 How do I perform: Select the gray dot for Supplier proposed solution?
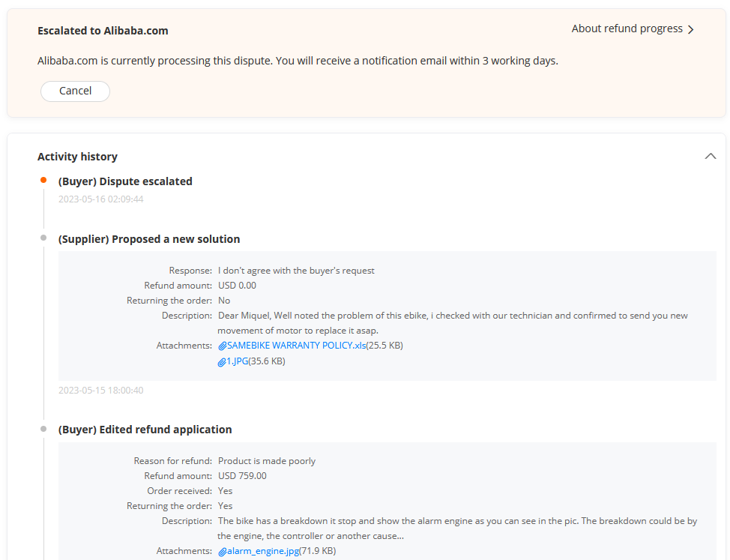click(43, 238)
